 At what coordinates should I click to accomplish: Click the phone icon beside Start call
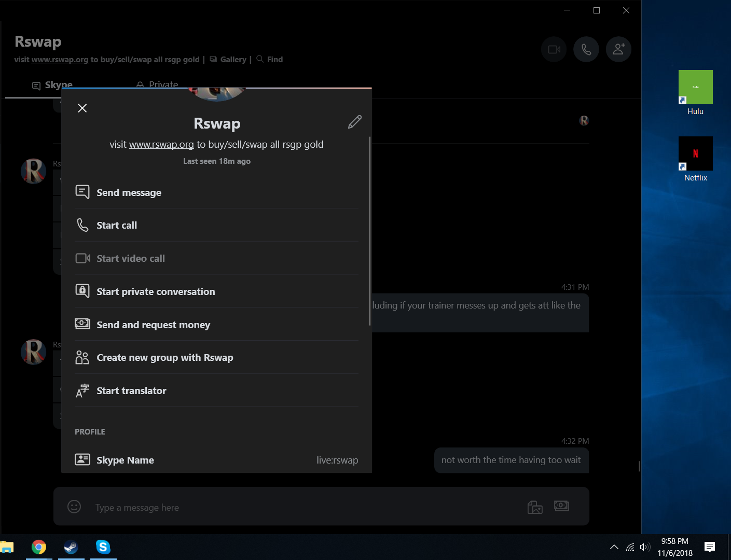(x=82, y=225)
